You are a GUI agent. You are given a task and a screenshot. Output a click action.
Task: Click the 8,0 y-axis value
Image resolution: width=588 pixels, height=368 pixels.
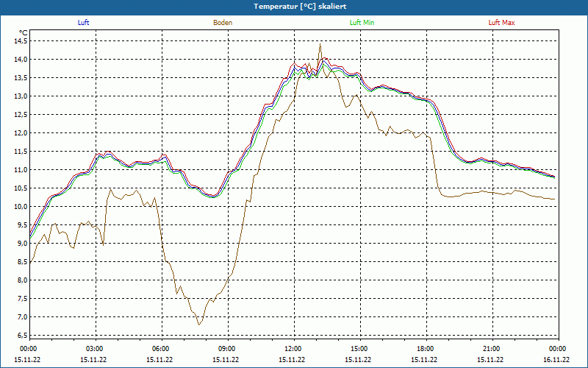22,280
